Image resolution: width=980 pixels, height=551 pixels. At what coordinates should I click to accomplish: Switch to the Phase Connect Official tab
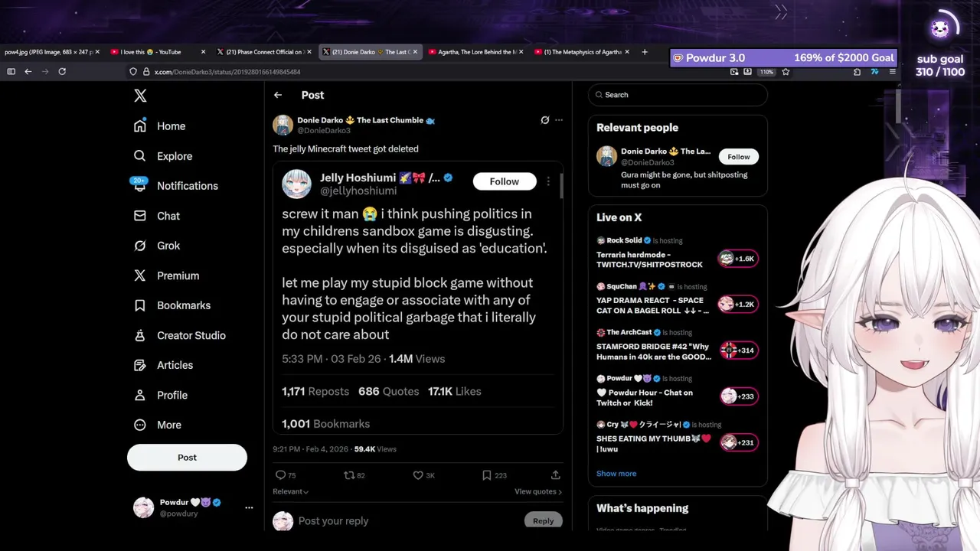(x=264, y=52)
